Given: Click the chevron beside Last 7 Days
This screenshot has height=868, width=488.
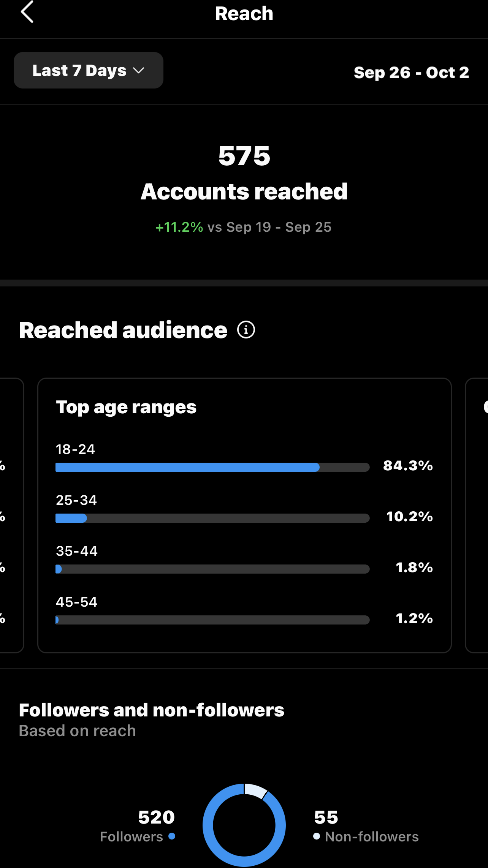Looking at the screenshot, I should click(x=139, y=70).
